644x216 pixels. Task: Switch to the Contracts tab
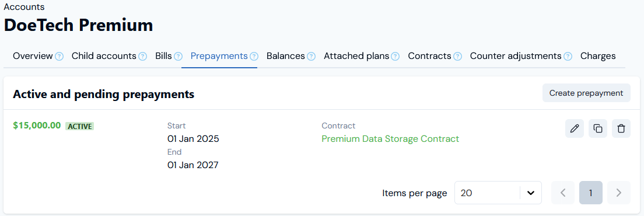click(429, 56)
